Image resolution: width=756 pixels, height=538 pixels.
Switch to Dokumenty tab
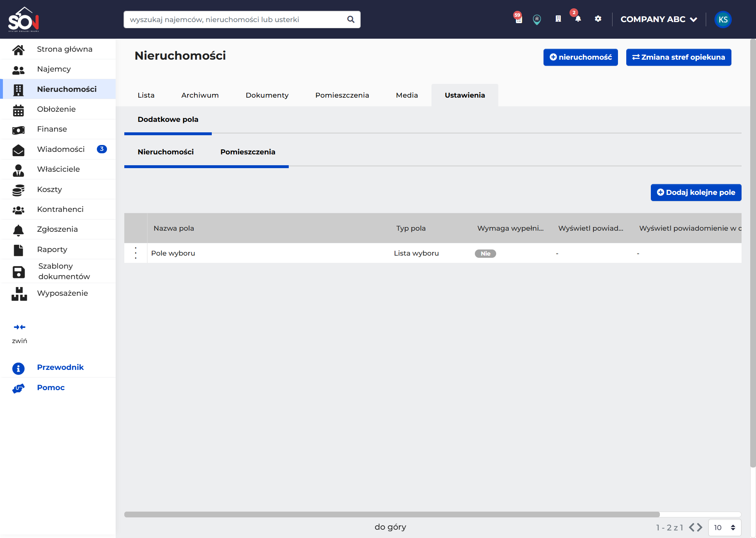tap(267, 95)
